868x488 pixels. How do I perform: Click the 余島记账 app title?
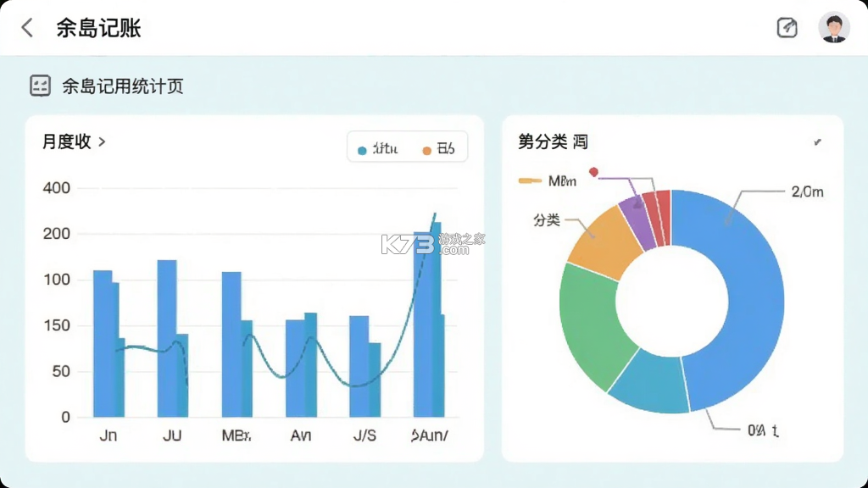pos(98,28)
